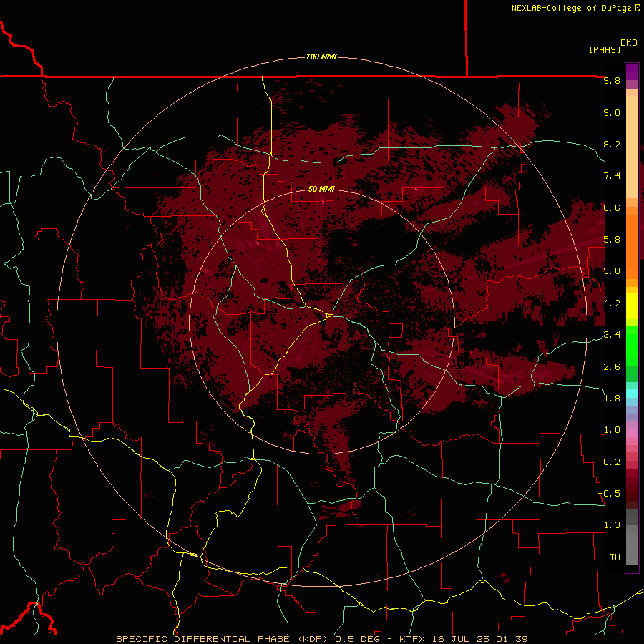Click the 9.0 legend value

[612, 112]
